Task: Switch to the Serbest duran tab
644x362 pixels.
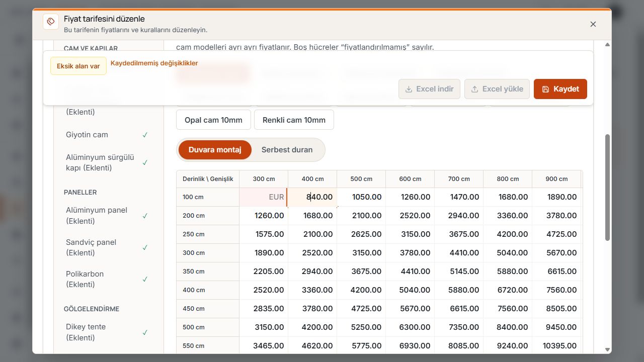Action: (287, 150)
